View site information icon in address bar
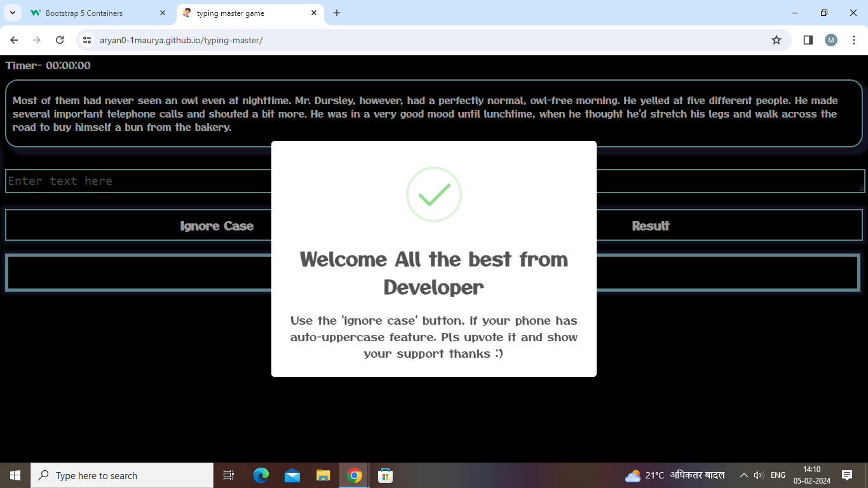The image size is (868, 488). pos(88,40)
